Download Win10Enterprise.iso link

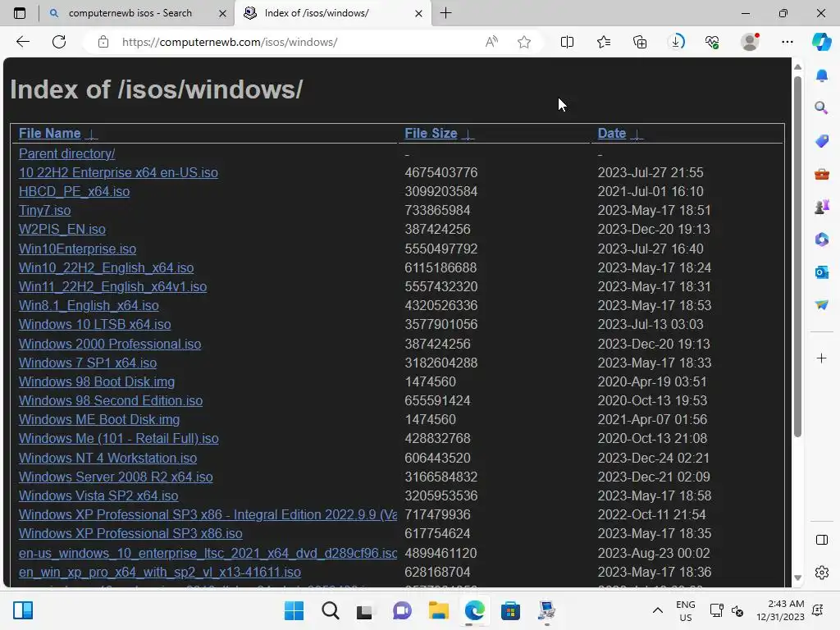77,249
